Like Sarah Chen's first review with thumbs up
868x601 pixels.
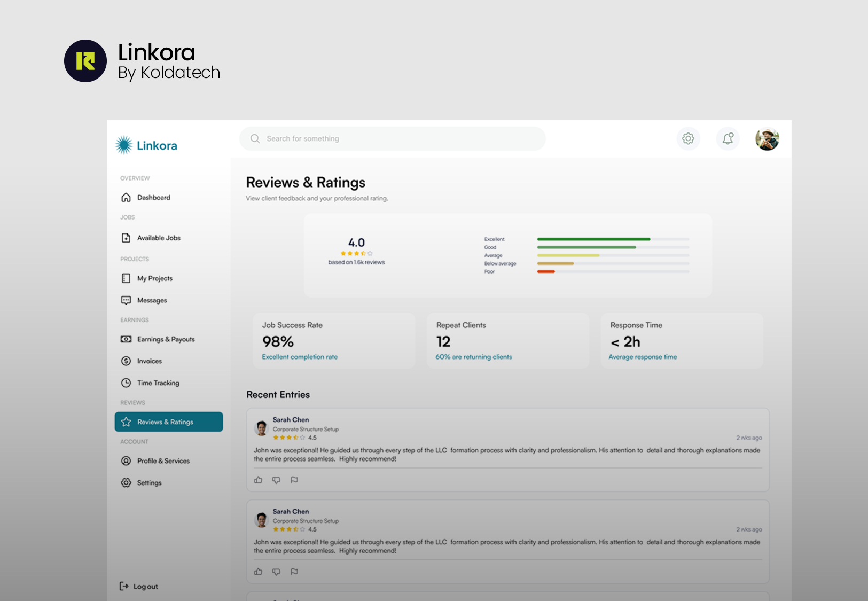pyautogui.click(x=258, y=480)
